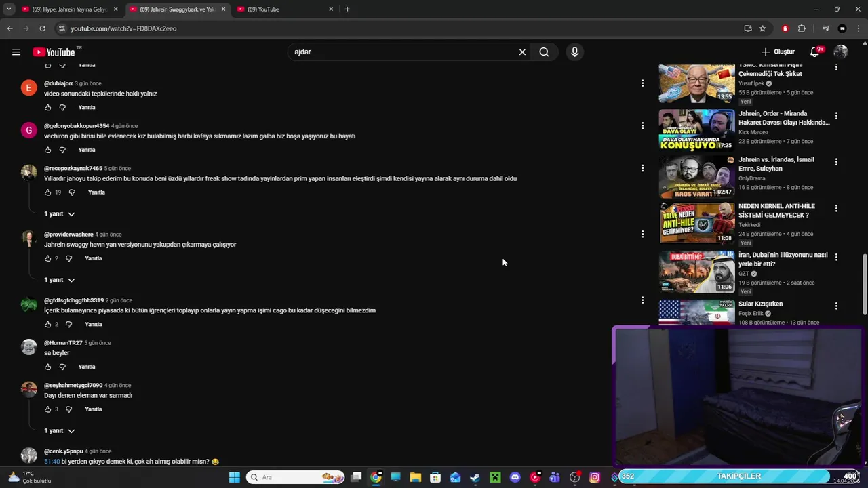Clear the search text 'ajdar'
Screen dimensions: 868x488
tap(522, 52)
